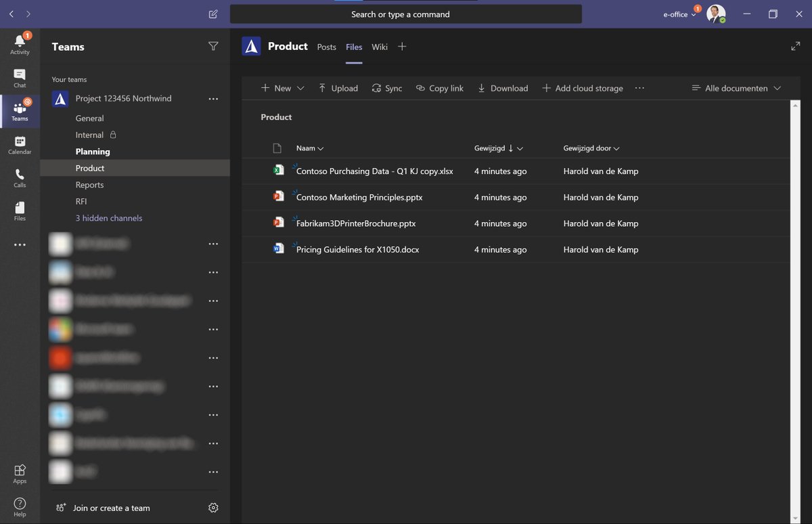Screen dimensions: 812x524
Task: Click Harold van de Kamp in Pricing Guidelines row
Action: pyautogui.click(x=601, y=249)
